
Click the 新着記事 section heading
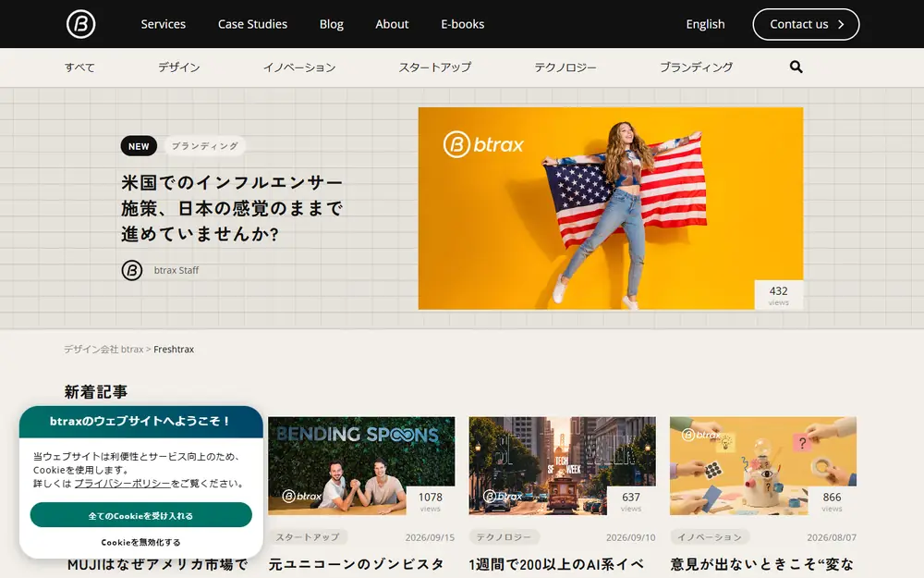click(x=95, y=391)
